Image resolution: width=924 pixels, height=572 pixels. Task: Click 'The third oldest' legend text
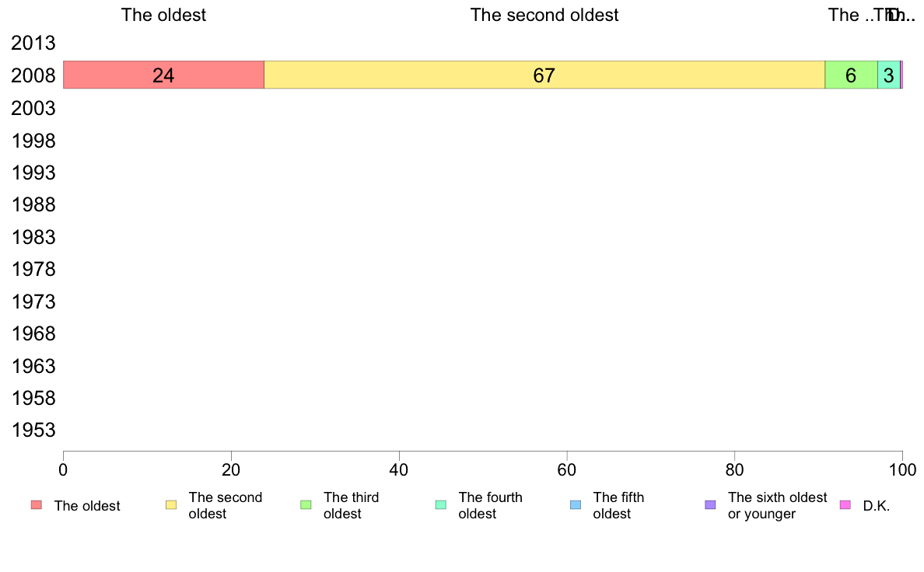click(352, 505)
